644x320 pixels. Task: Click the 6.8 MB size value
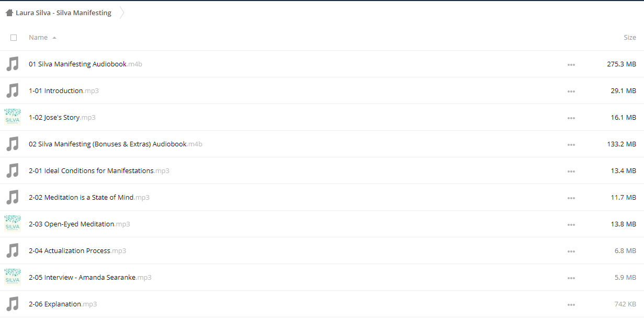[x=625, y=251]
